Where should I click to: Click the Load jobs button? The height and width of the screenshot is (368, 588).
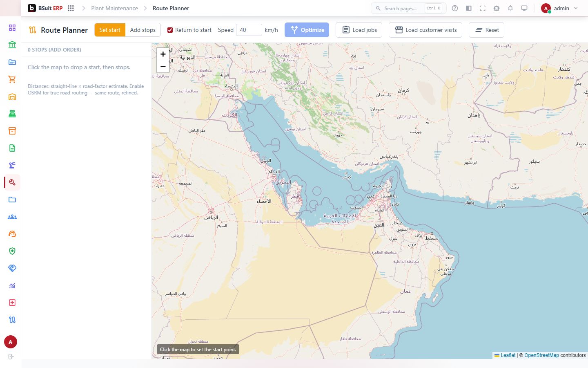click(x=359, y=30)
